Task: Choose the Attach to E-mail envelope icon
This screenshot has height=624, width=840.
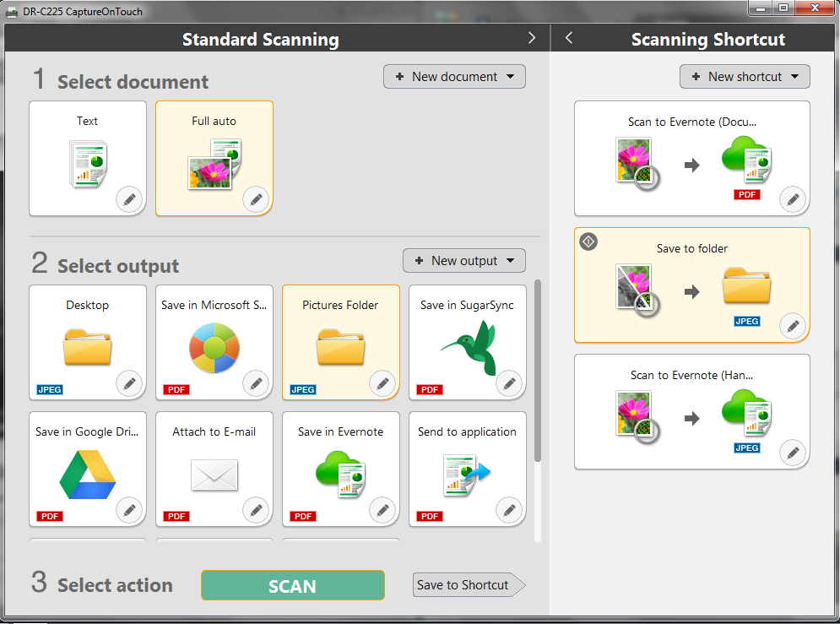Action: [x=214, y=475]
